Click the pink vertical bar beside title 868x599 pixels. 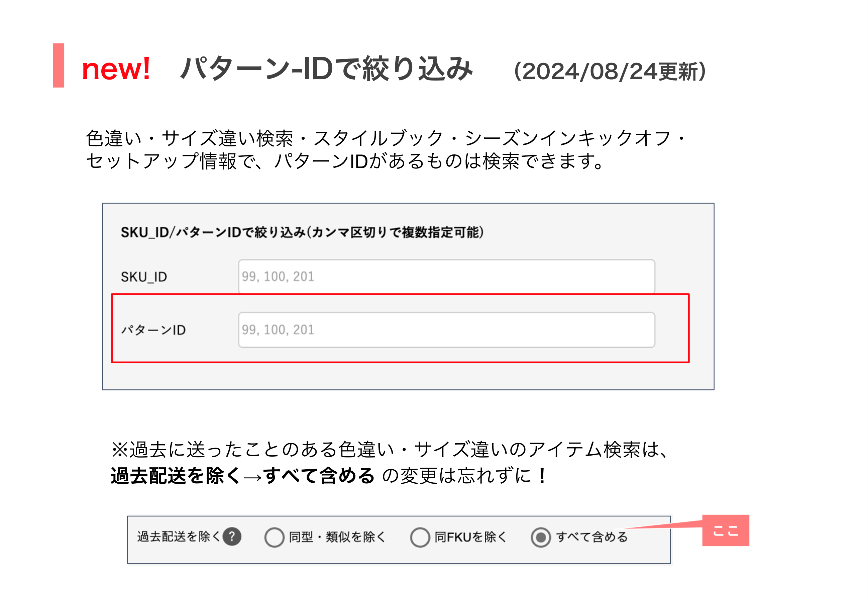tap(59, 65)
